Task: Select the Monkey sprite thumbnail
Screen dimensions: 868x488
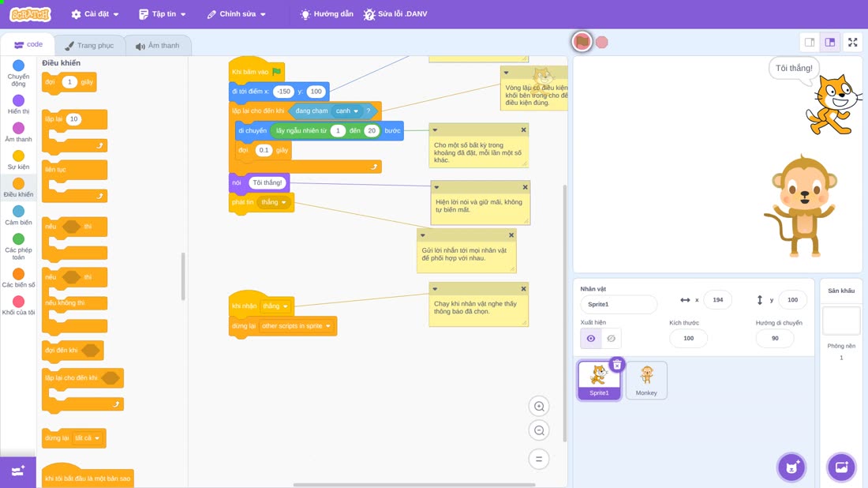Action: 646,380
